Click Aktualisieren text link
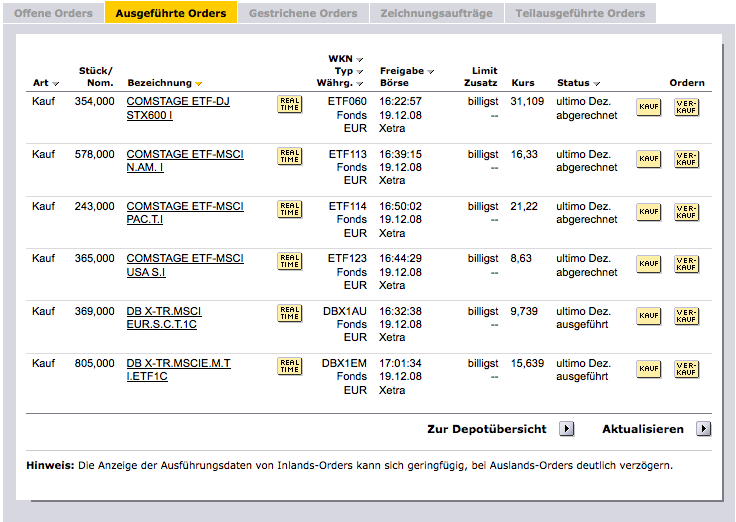This screenshot has width=736, height=522. [643, 429]
